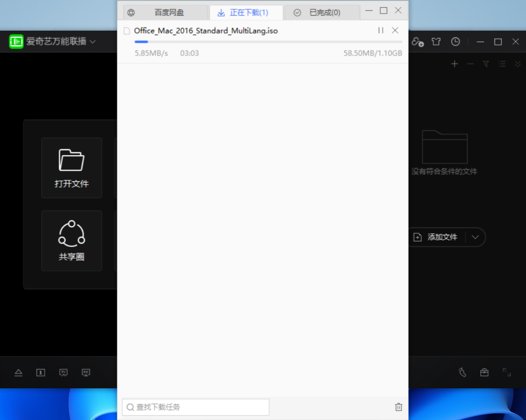
Task: Cancel the Office_Mac_2016 download task
Action: [395, 31]
